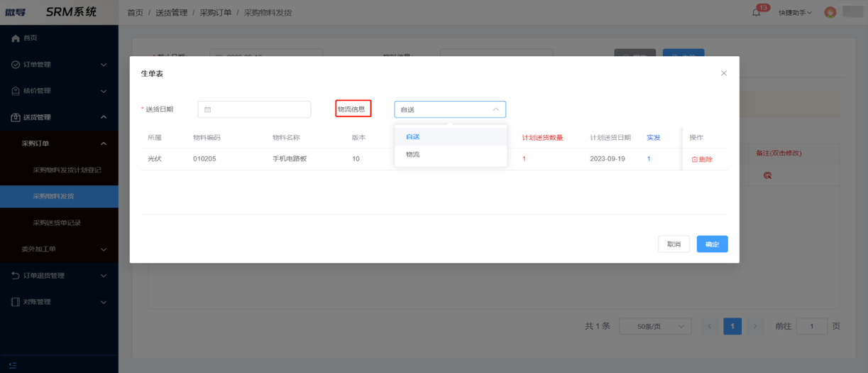Open 采购物料发货计划登记 menu item
Screen dimensions: 868x373
[x=67, y=171]
